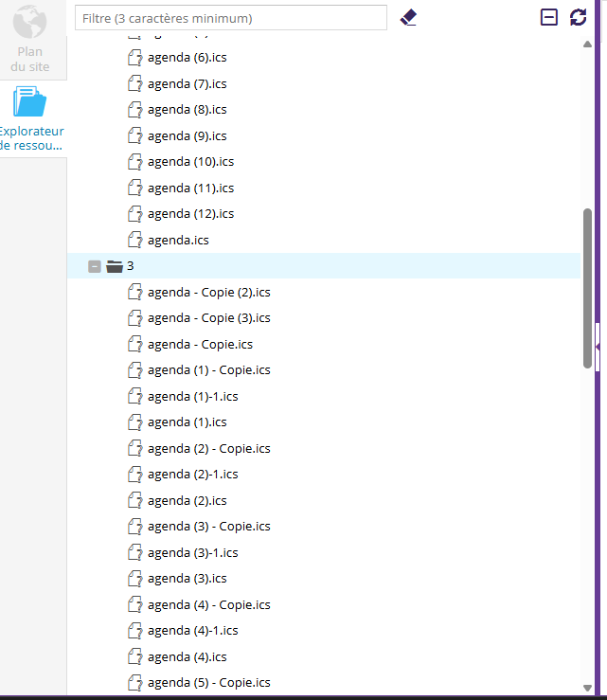Click the refresh arrows icon
The height and width of the screenshot is (700, 607).
[x=579, y=17]
